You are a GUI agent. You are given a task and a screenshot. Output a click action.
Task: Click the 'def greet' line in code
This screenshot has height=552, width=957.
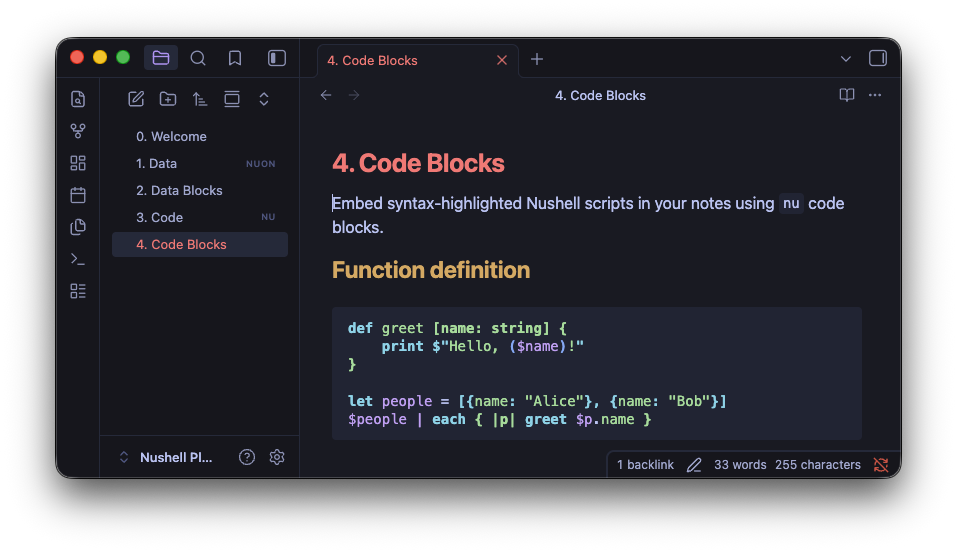coord(457,328)
